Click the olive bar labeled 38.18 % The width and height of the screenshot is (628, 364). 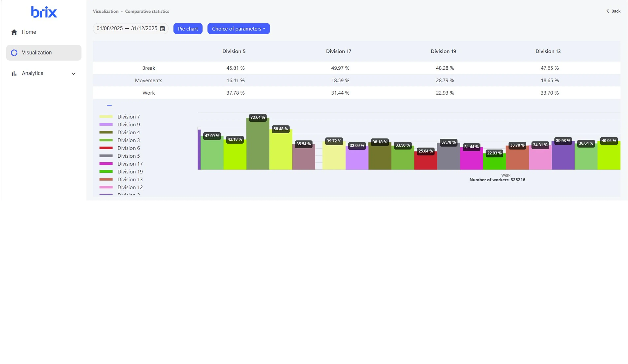tap(380, 156)
